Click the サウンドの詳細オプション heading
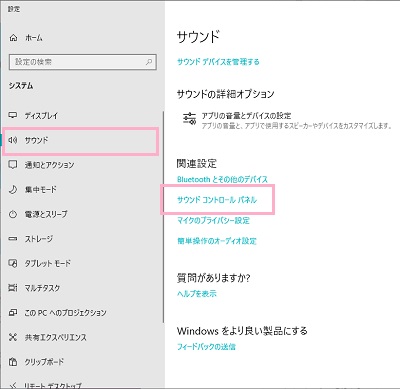 225,94
